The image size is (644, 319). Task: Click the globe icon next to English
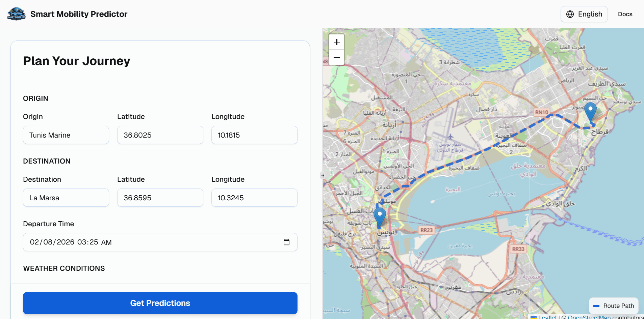[x=570, y=14]
